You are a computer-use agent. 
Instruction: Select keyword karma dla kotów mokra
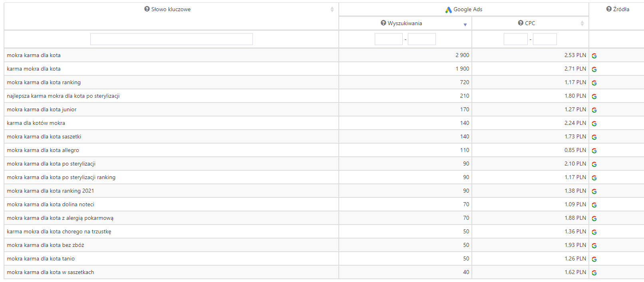[36, 123]
